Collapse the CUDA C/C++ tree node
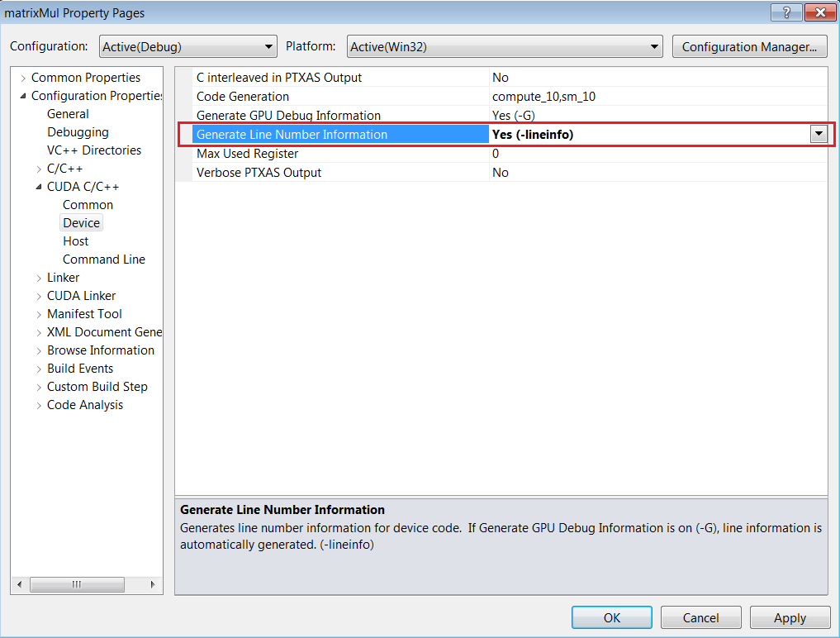The height and width of the screenshot is (638, 840). (39, 188)
